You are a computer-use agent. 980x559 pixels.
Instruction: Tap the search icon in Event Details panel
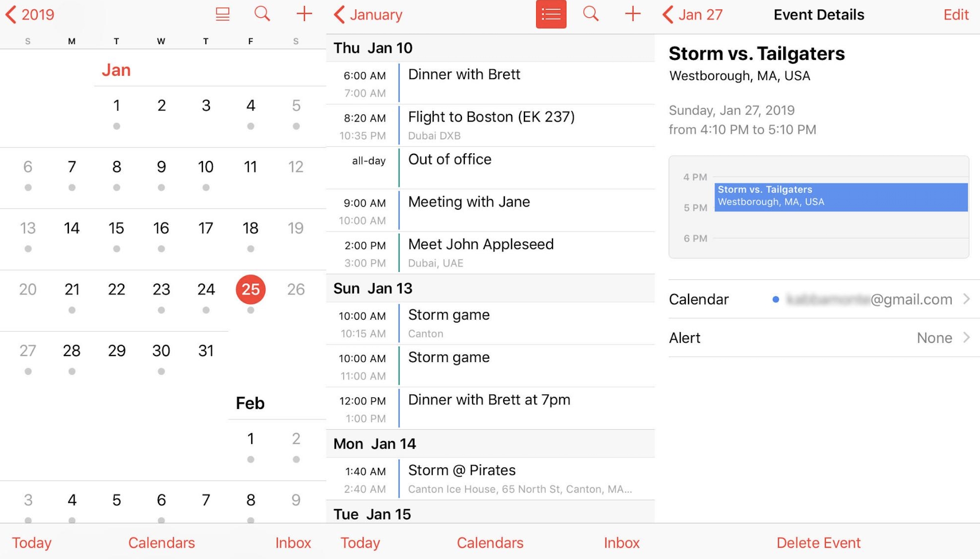coord(591,15)
